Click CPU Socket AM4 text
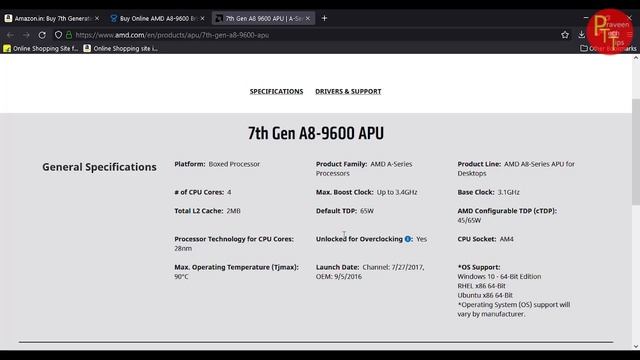The height and width of the screenshot is (360, 640). (x=486, y=239)
